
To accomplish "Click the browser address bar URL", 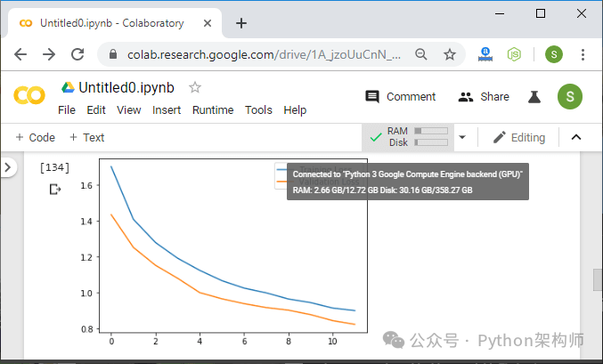I will (264, 54).
